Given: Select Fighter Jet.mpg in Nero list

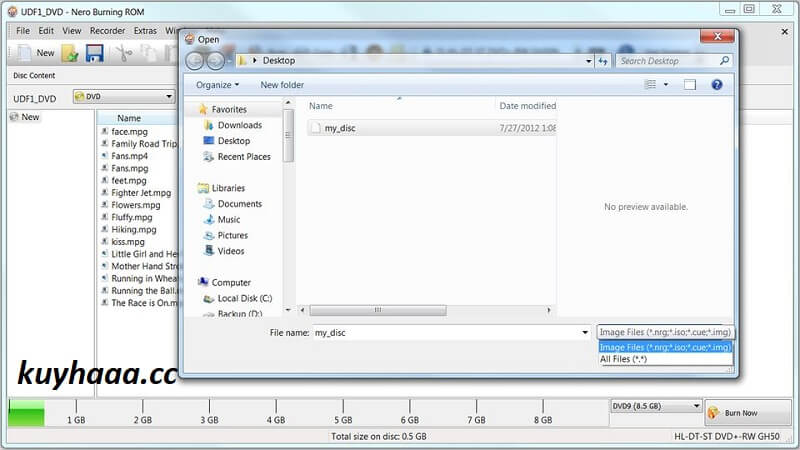Looking at the screenshot, I should pos(141,193).
